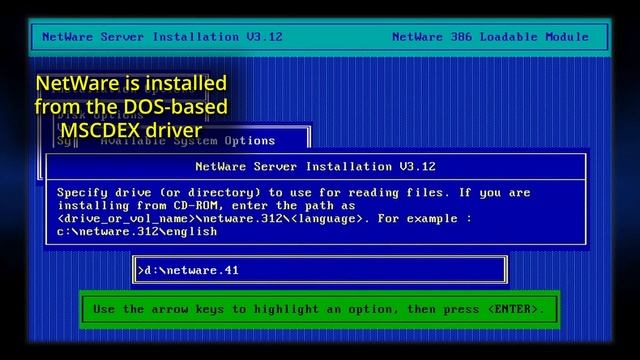Click the green hint bar "Use the arrow keys"
Screen dimensions: 640x360
[x=319, y=309]
